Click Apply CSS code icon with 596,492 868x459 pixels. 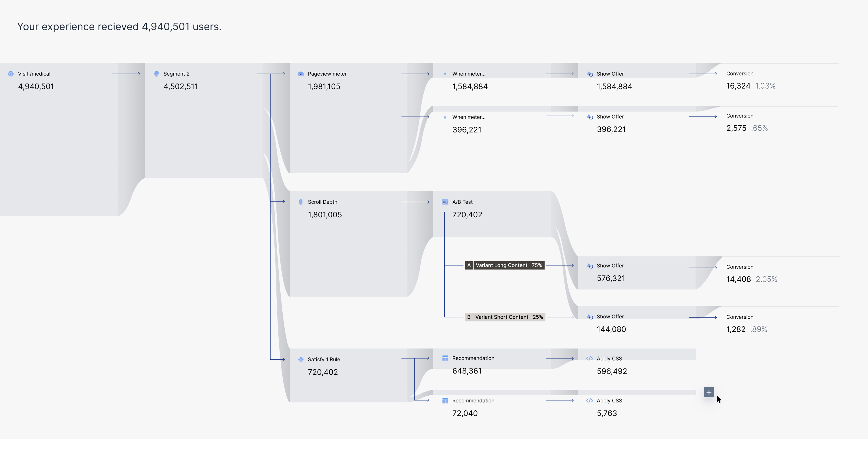tap(589, 359)
